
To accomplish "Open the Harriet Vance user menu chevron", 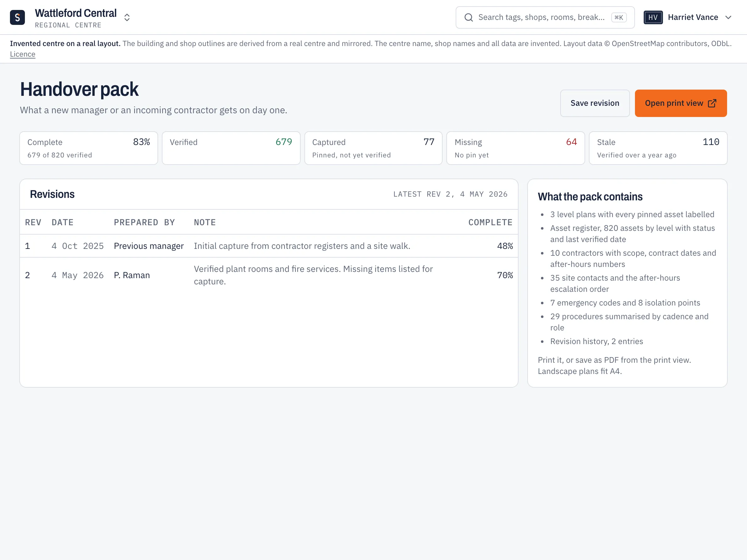I will 728,17.
